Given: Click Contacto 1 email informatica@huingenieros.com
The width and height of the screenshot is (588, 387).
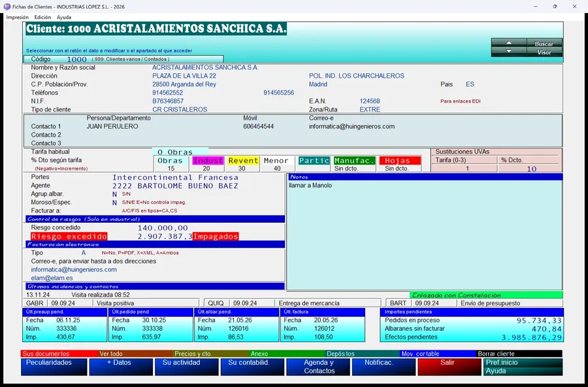Looking at the screenshot, I should click(351, 127).
